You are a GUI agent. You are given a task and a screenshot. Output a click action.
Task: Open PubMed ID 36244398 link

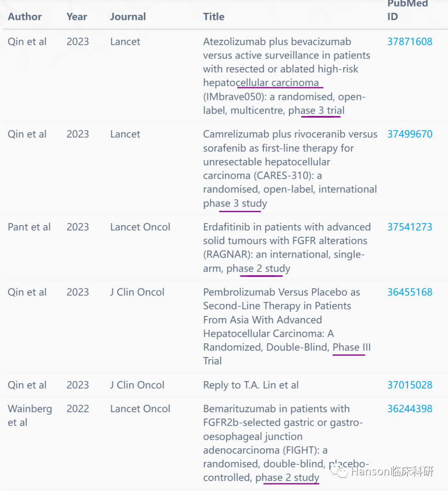pyautogui.click(x=409, y=408)
